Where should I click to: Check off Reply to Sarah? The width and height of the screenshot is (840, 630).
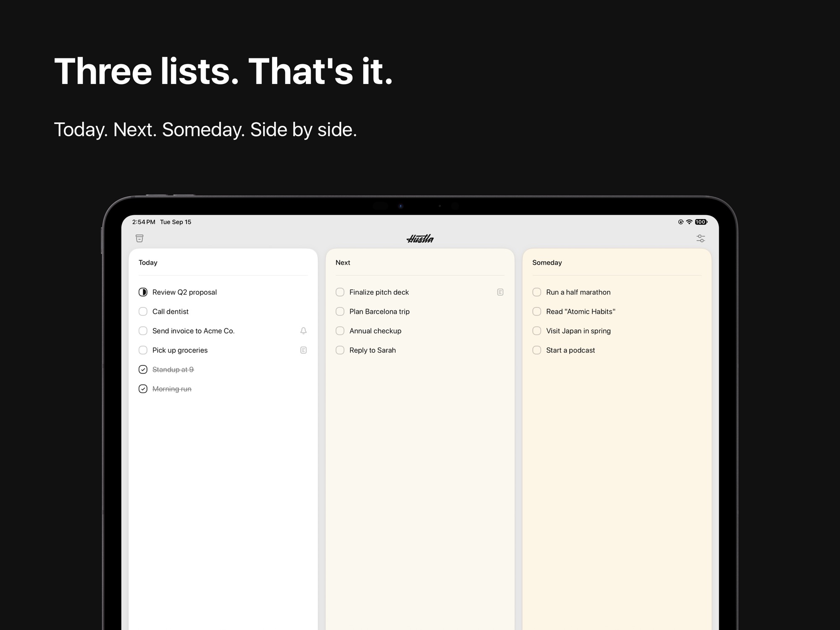point(340,350)
